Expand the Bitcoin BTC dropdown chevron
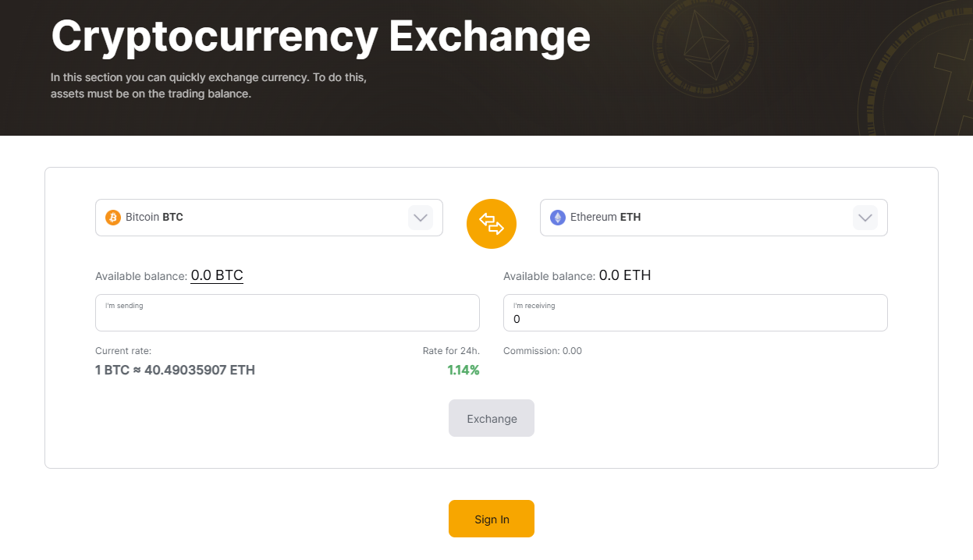The width and height of the screenshot is (973, 560). (x=421, y=218)
